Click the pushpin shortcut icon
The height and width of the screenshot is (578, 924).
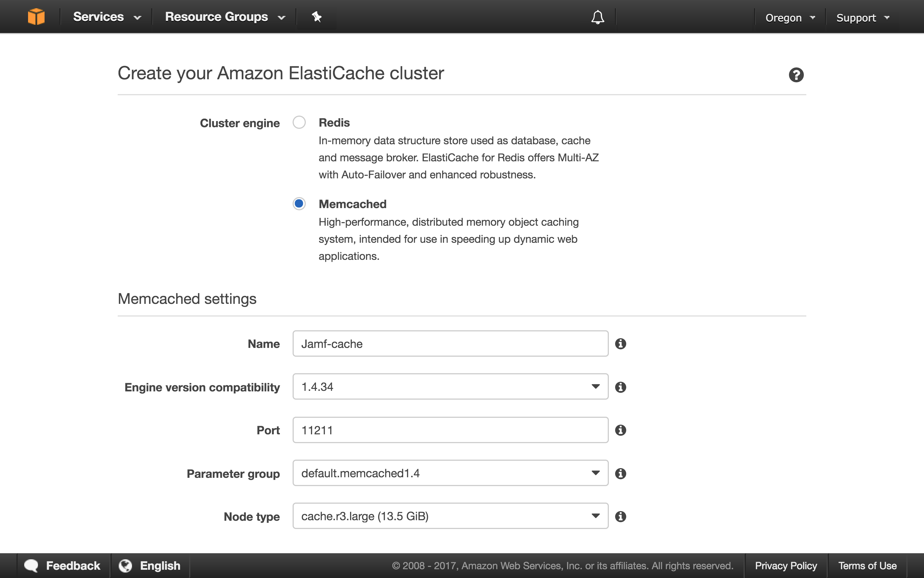coord(317,17)
